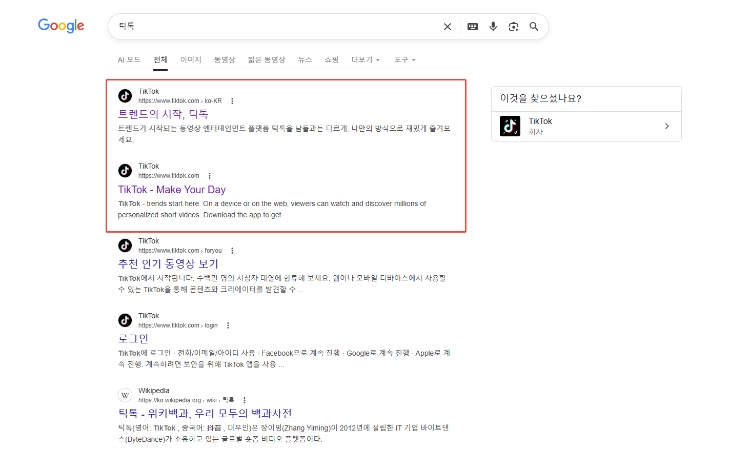750x450 pixels.
Task: Open the three-dot menu beside the ko-KR URL
Action: tap(232, 101)
